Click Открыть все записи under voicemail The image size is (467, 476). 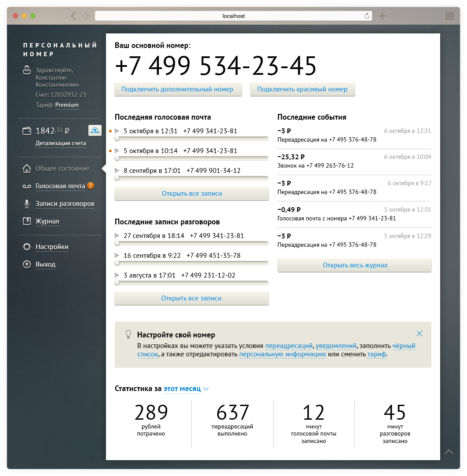coord(191,194)
